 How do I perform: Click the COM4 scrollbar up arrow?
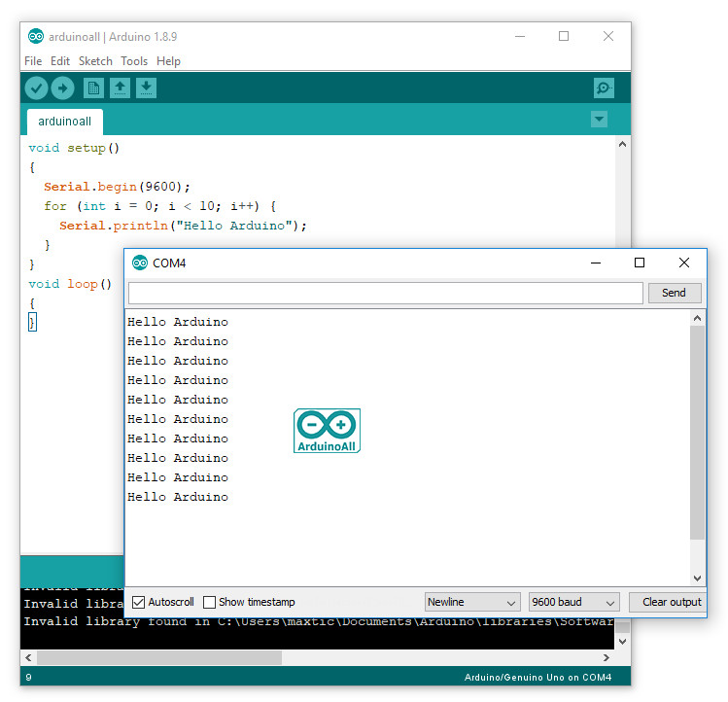(x=697, y=318)
